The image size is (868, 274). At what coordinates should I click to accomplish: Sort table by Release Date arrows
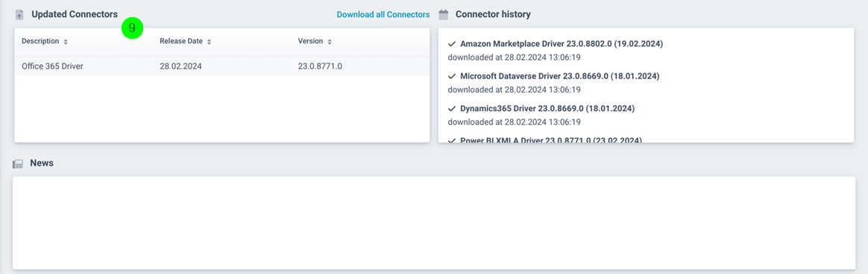[210, 42]
